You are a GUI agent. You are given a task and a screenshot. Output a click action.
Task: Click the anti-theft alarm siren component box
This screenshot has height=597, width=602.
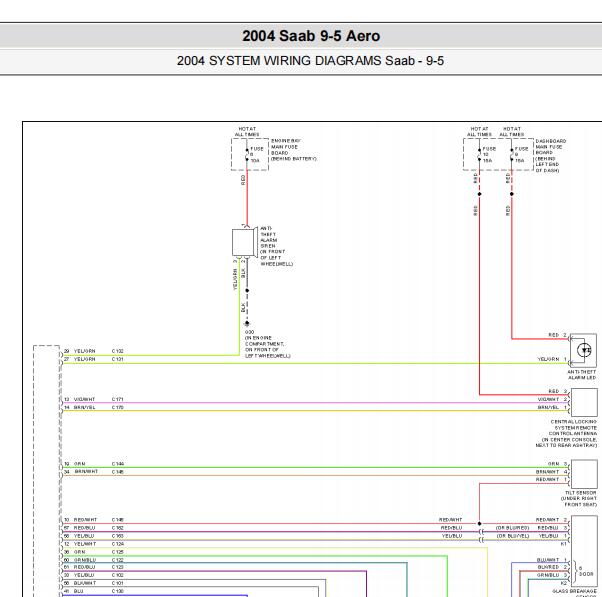[245, 242]
